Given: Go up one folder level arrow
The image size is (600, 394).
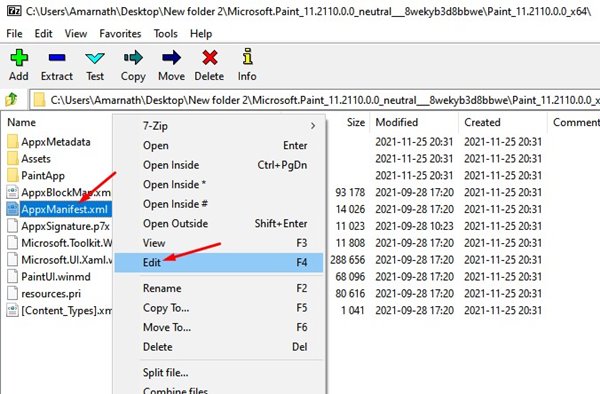Looking at the screenshot, I should 12,100.
